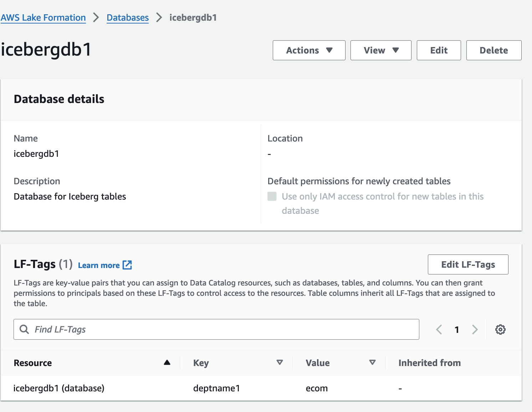
Task: Focus the Find LF-Tags search field
Action: (216, 329)
